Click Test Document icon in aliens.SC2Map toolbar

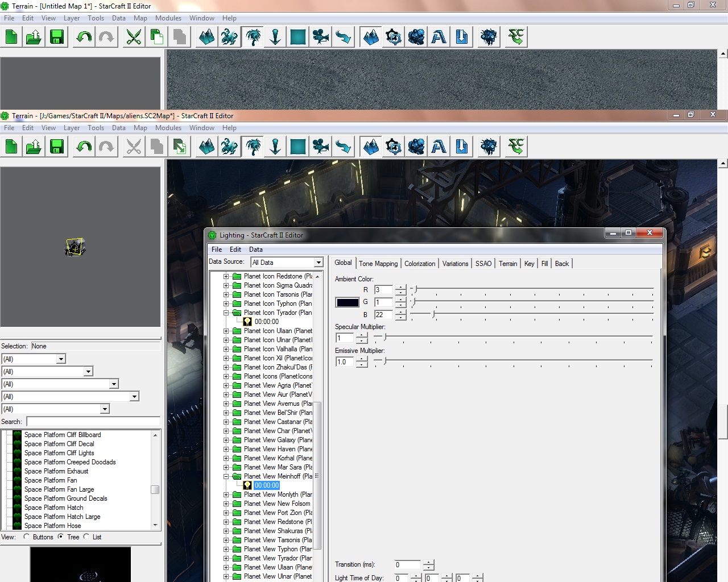516,147
